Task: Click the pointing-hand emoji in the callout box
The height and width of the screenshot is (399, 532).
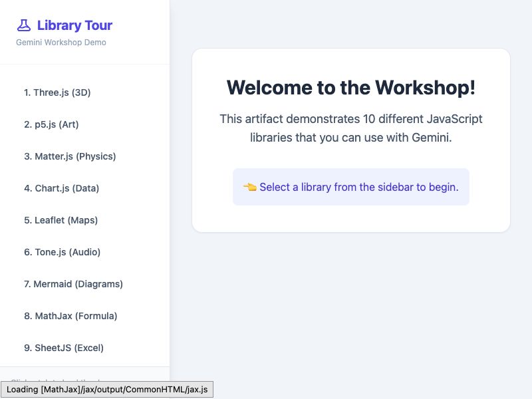Action: (x=251, y=187)
